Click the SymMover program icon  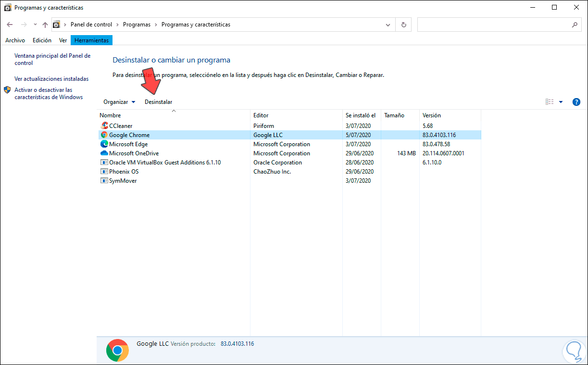pos(104,180)
